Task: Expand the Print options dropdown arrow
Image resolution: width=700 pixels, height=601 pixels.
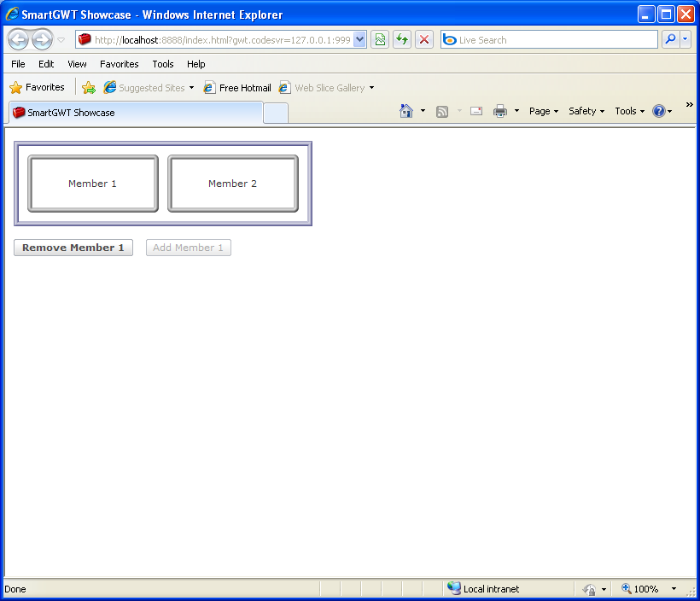Action: tap(516, 111)
